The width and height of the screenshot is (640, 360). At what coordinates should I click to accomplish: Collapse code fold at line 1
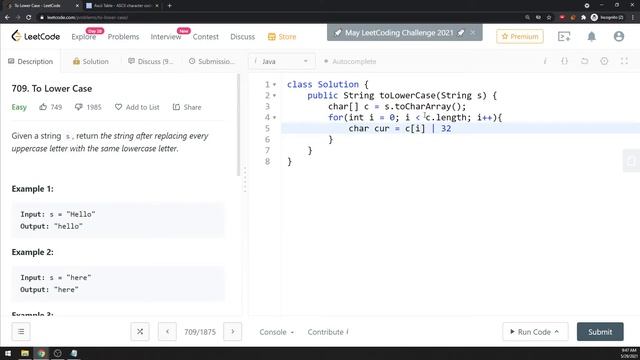coord(275,84)
